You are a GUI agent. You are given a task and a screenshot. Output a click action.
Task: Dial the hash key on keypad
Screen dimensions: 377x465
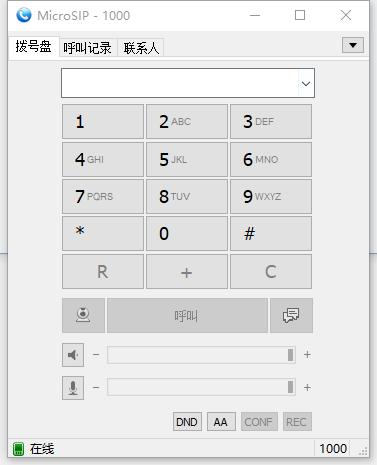click(271, 234)
